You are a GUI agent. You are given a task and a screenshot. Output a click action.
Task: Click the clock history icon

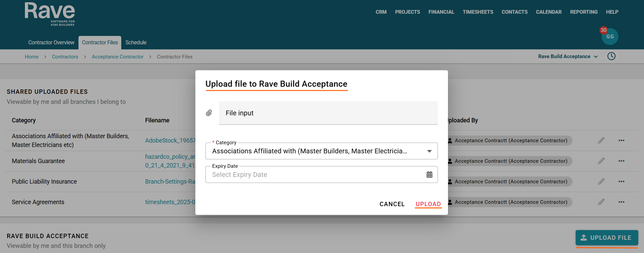click(x=611, y=56)
